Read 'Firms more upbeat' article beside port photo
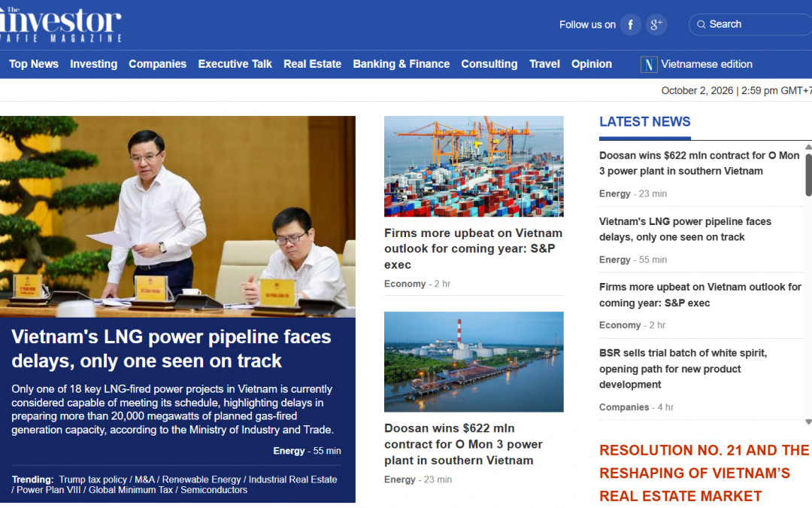 tap(474, 249)
